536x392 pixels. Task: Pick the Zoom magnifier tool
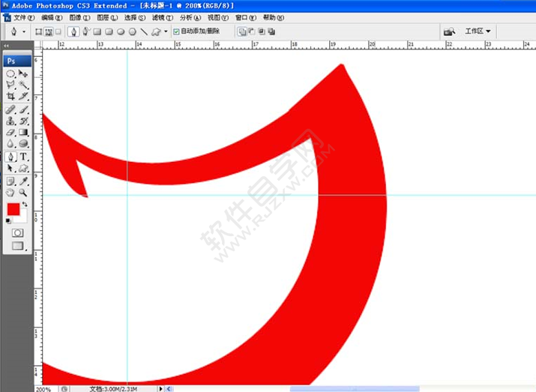24,192
